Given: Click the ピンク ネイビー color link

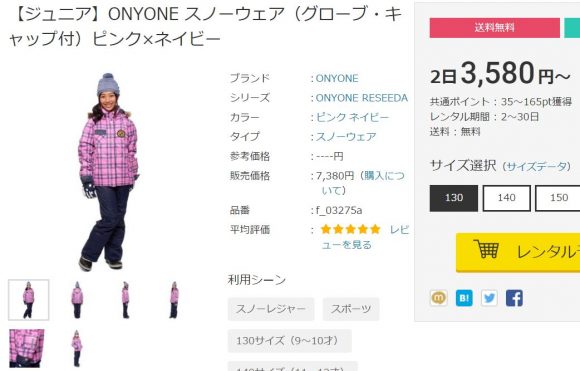Looking at the screenshot, I should tap(352, 118).
